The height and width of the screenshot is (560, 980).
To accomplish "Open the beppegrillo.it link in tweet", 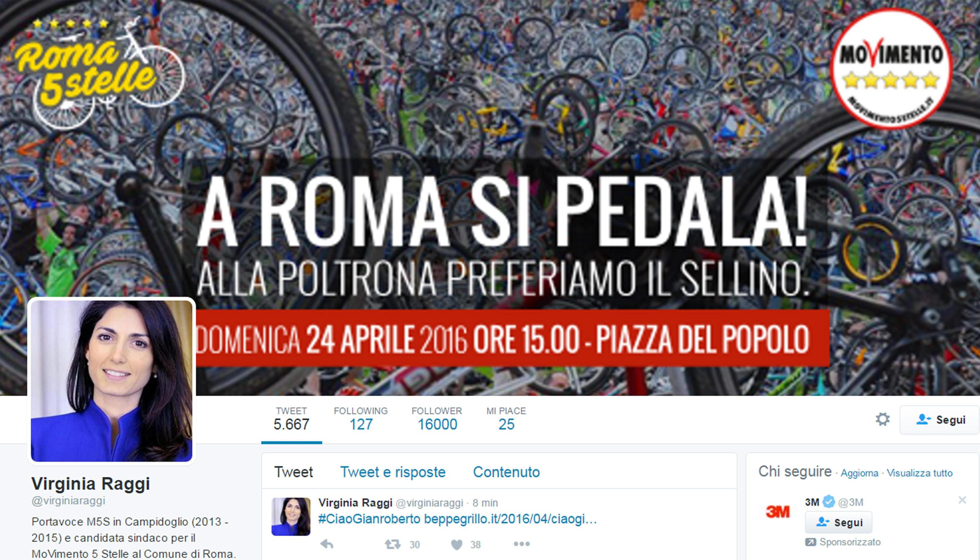I will pos(510,519).
